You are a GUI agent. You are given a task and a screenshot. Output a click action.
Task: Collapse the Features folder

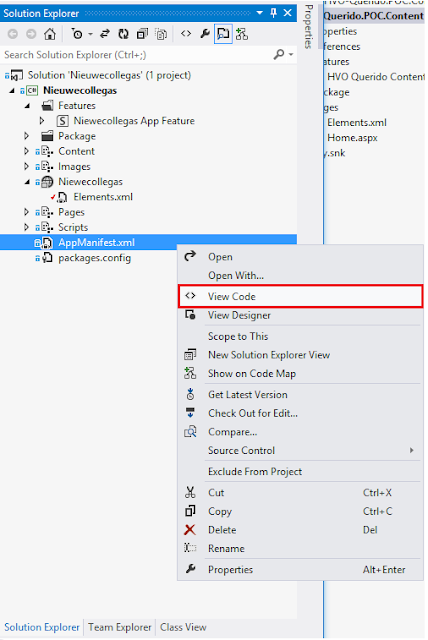tap(27, 106)
